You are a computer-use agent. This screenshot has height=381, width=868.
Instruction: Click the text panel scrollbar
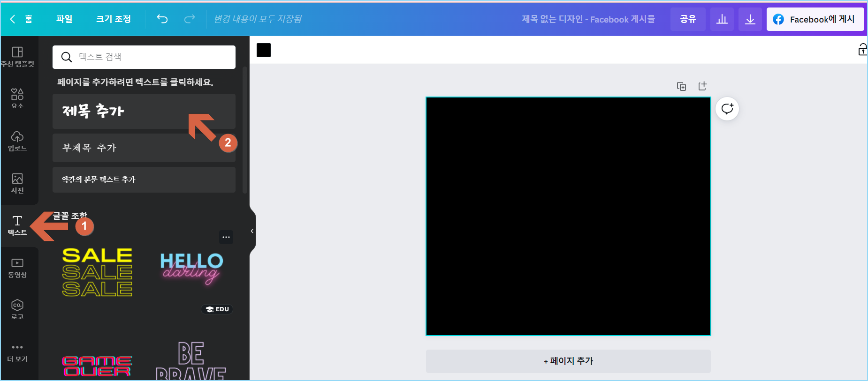(x=245, y=130)
